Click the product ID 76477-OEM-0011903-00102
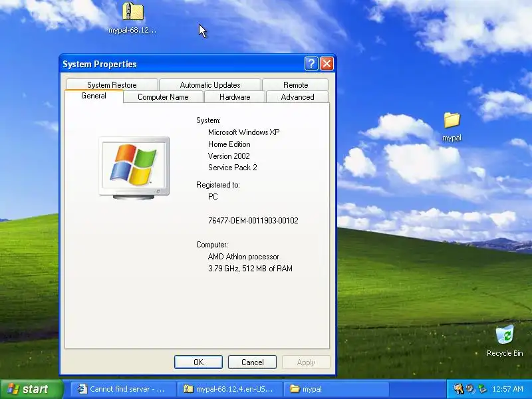 pyautogui.click(x=253, y=221)
